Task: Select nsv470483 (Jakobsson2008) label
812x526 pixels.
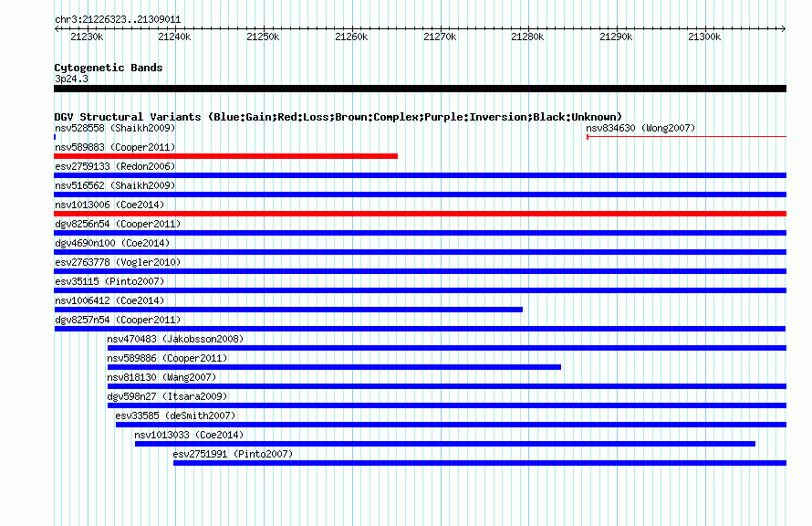Action: click(175, 339)
